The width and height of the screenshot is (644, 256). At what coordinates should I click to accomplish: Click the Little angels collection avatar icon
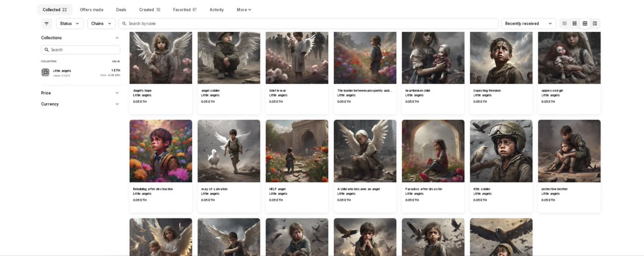tap(46, 72)
